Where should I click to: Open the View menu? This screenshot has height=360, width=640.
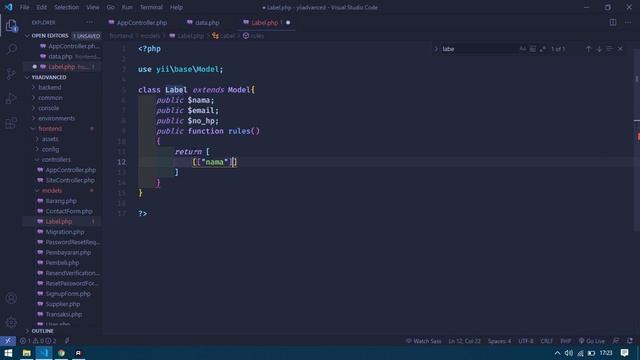click(x=93, y=7)
